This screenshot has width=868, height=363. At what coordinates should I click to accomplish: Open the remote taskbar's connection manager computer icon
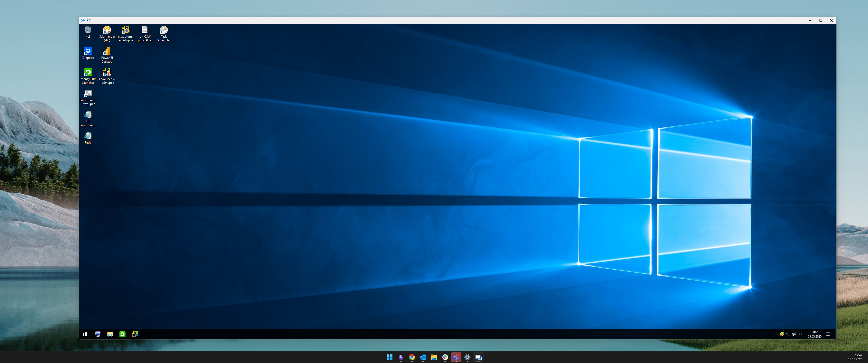97,334
